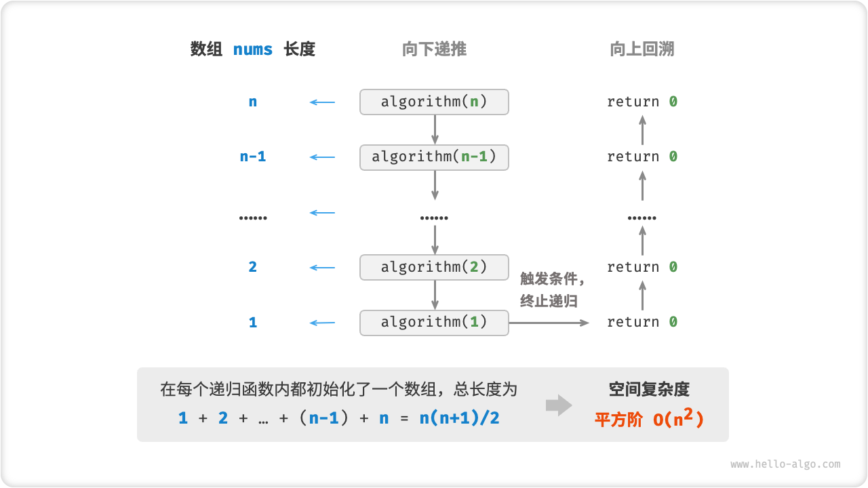This screenshot has width=868, height=488.
Task: Click the down arrow below the algorithm(n) box
Action: click(435, 129)
